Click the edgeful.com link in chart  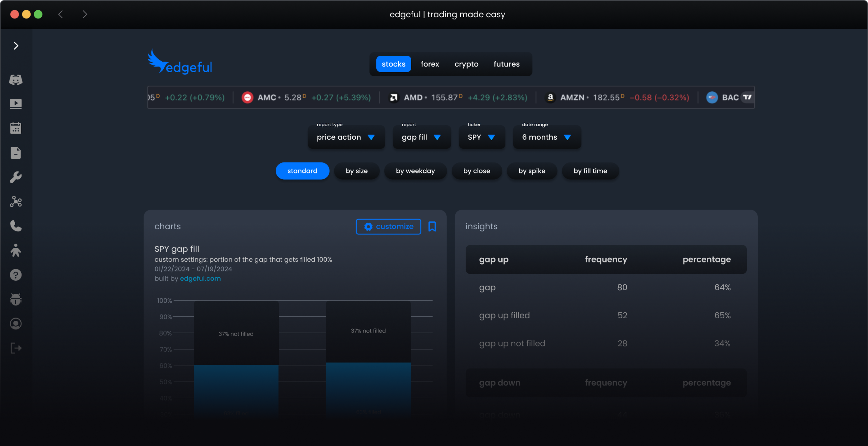(x=200, y=278)
